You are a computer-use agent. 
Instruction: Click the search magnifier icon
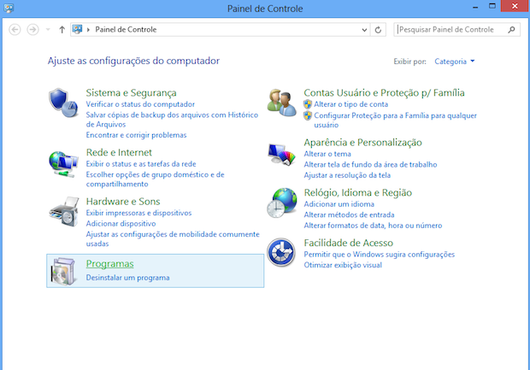coord(512,30)
